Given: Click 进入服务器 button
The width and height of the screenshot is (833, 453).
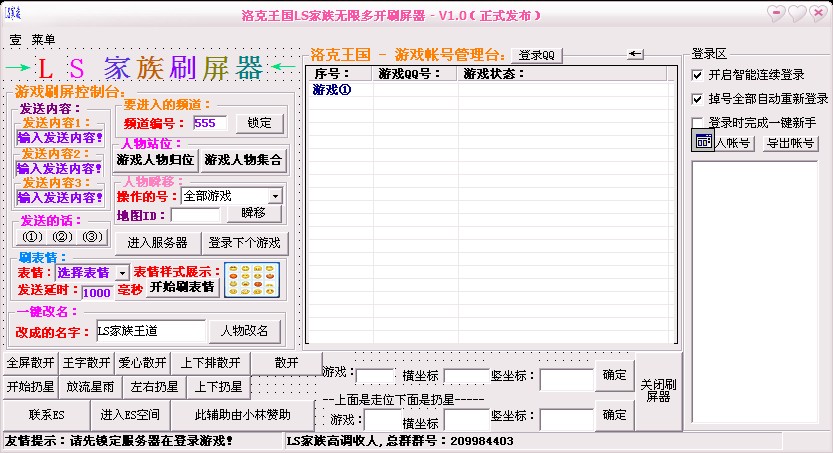Looking at the screenshot, I should coord(157,243).
